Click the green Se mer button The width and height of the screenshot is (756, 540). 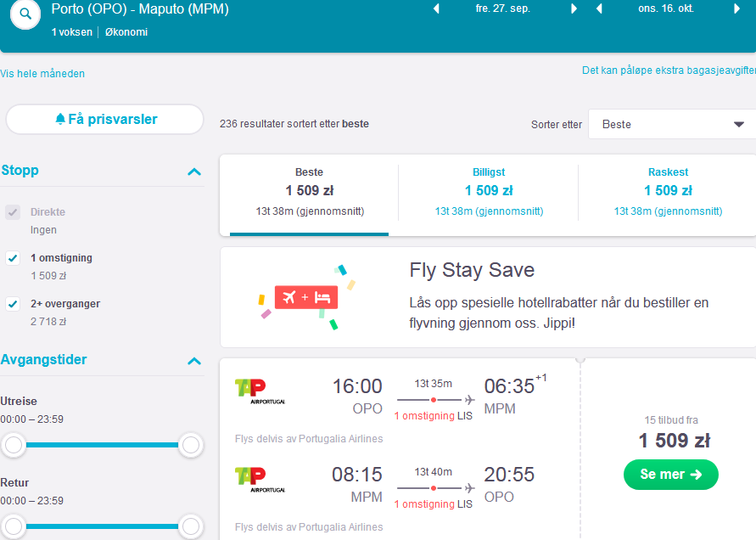coord(670,475)
